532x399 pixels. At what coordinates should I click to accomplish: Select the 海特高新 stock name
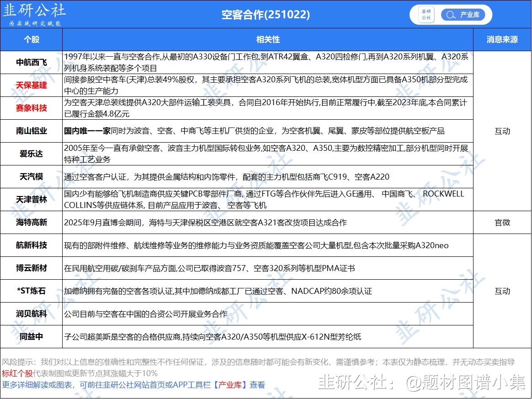pos(31,223)
